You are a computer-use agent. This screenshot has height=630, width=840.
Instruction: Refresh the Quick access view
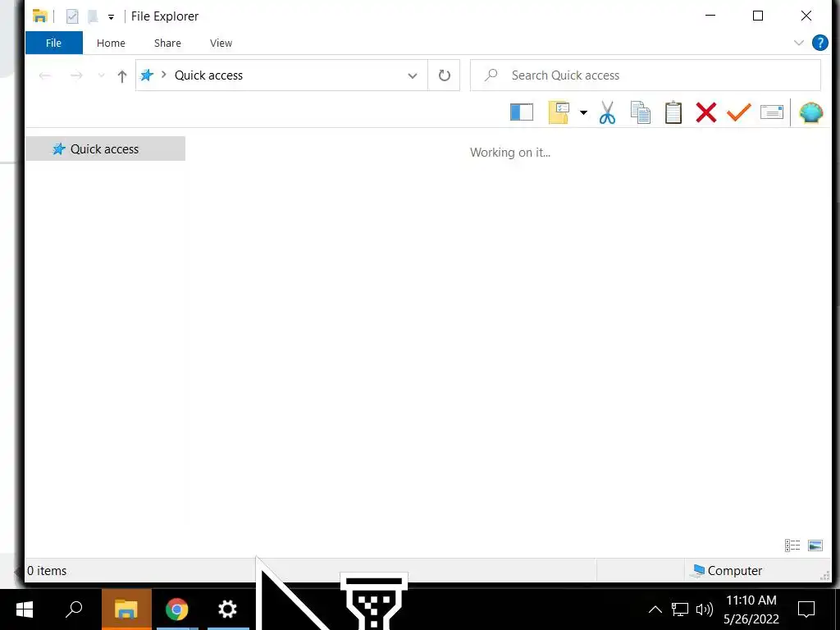[x=444, y=75]
